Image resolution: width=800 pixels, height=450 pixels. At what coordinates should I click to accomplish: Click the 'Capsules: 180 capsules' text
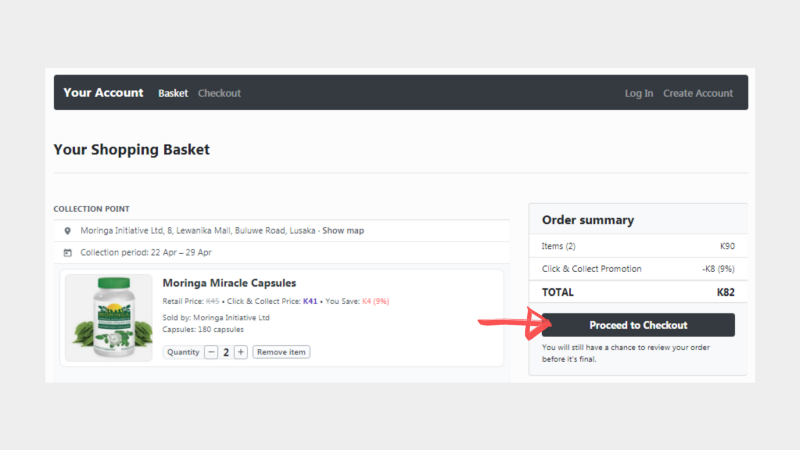(x=203, y=330)
